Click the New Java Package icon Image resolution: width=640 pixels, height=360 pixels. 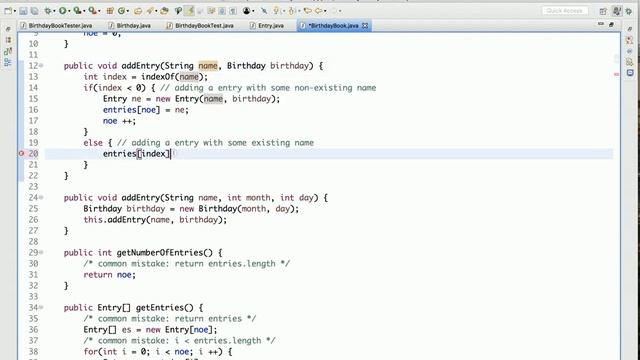(110, 11)
